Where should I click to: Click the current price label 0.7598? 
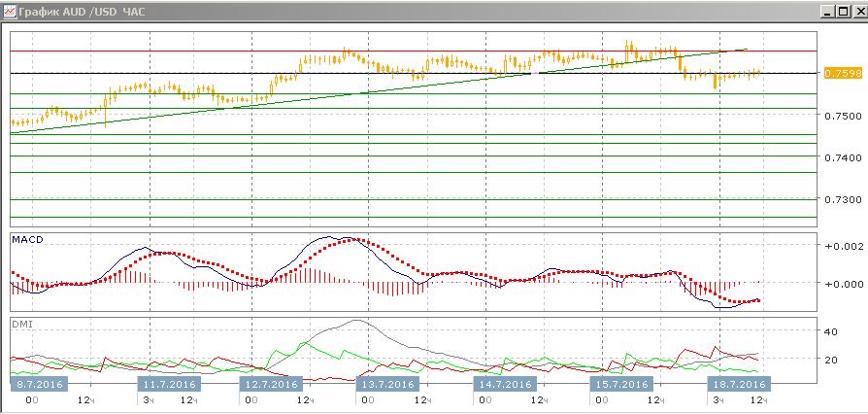pos(843,73)
